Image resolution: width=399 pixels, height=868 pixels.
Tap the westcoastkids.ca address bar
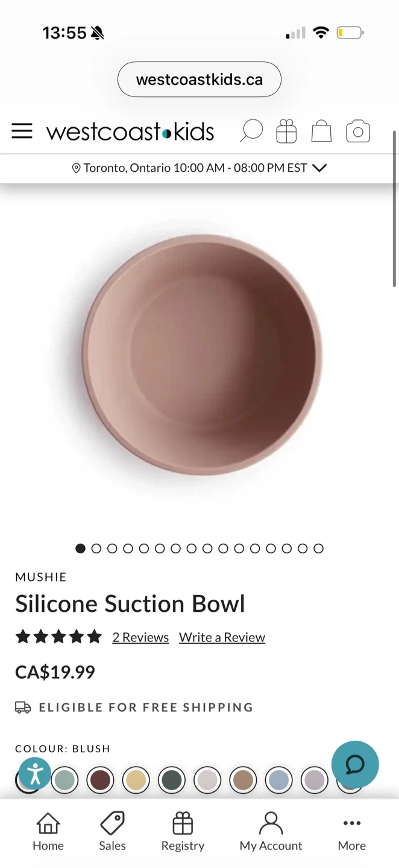[x=199, y=80]
